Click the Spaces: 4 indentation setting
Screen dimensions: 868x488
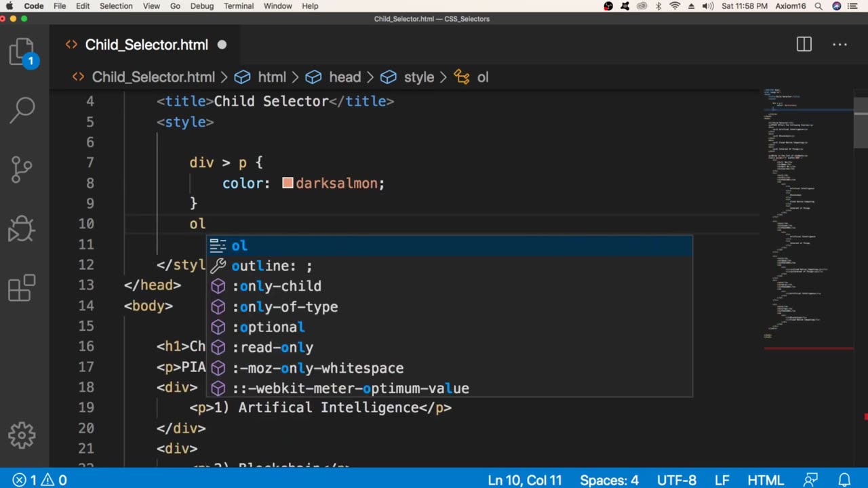609,480
